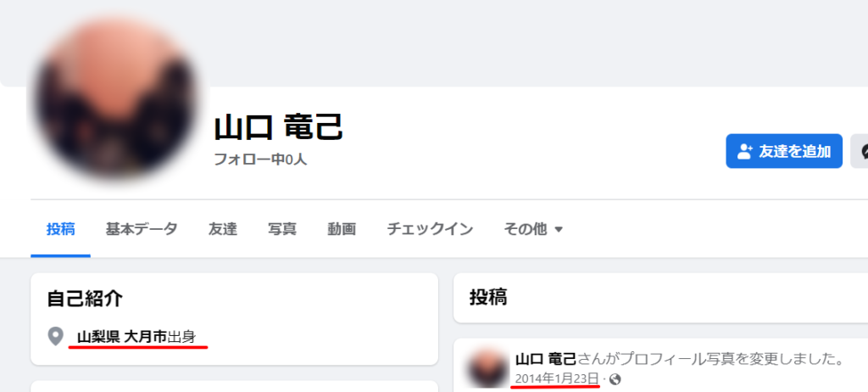Click the location pin icon in 自己紹介

[55, 336]
